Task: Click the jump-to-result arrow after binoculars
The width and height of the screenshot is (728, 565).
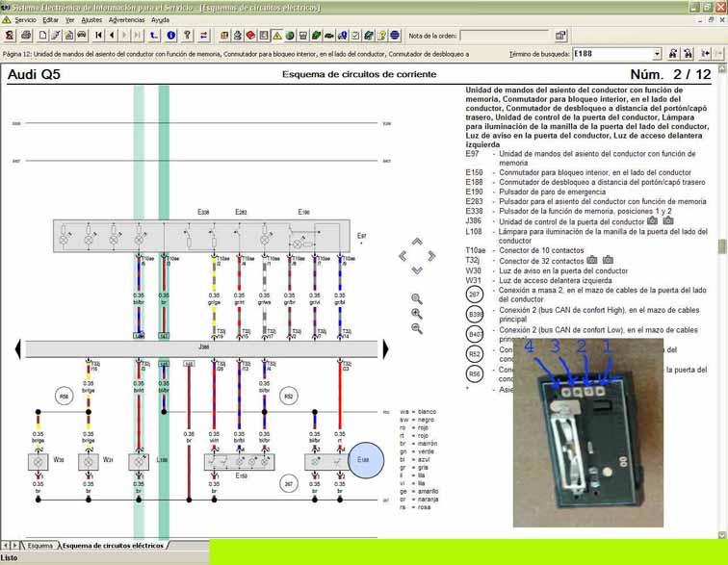Action: 705,54
